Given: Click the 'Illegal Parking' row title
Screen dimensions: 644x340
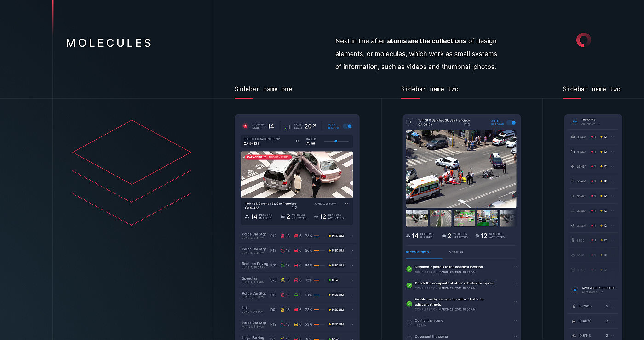Looking at the screenshot, I should click(253, 338).
